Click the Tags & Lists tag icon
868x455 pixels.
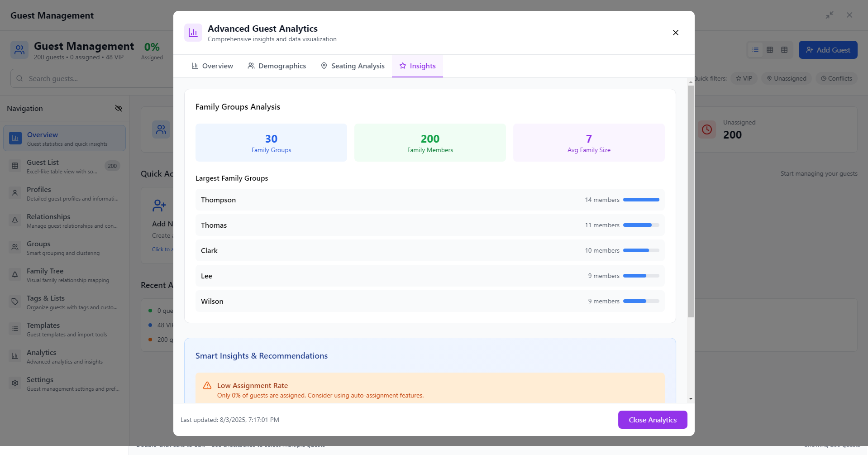(15, 302)
